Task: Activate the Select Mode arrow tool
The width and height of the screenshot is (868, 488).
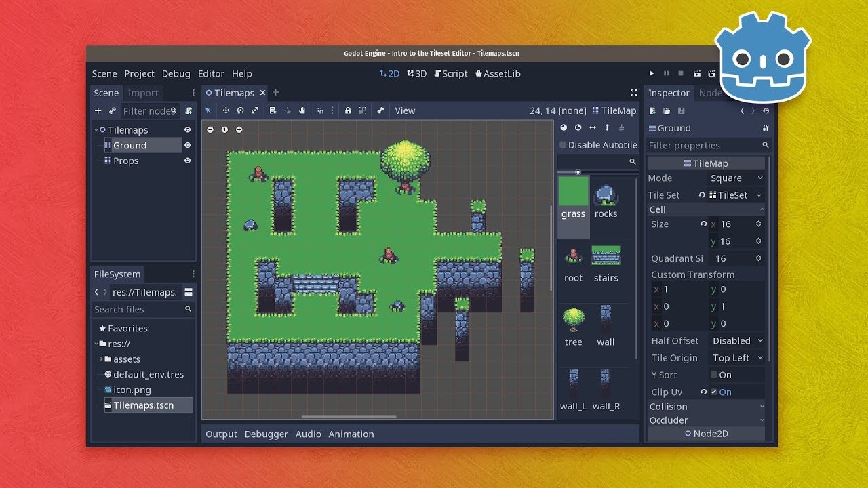Action: (x=208, y=110)
